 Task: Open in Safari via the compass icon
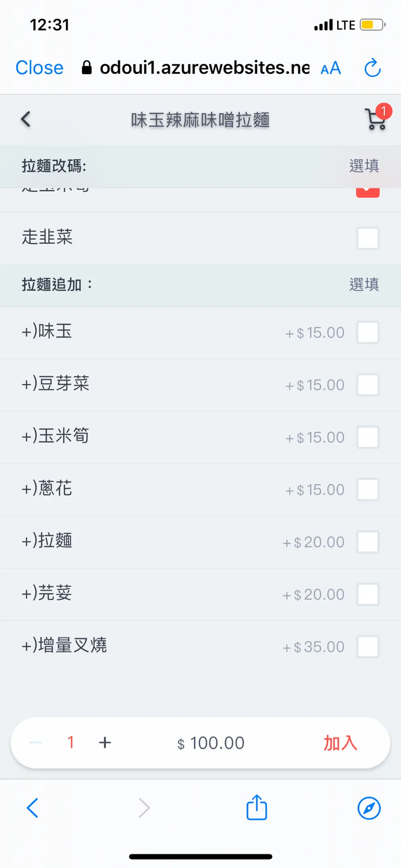[x=369, y=808]
